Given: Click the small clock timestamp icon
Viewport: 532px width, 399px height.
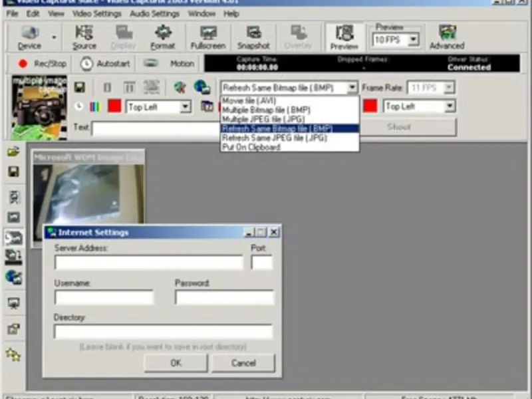Looking at the screenshot, I should [78, 106].
